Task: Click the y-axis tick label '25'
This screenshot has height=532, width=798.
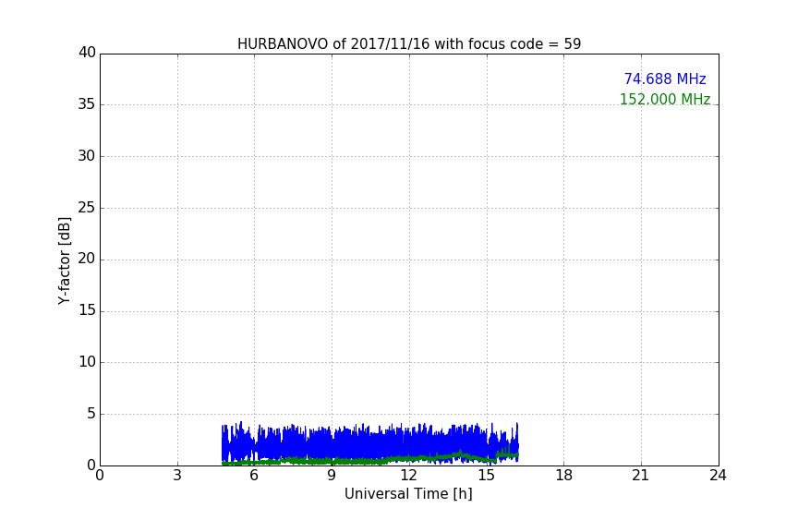Action: [87, 208]
